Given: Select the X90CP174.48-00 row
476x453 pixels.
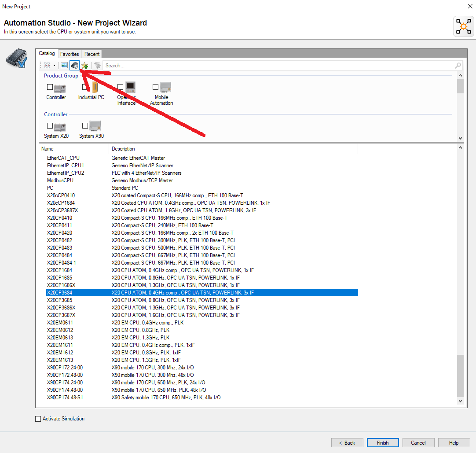Looking at the screenshot, I should point(202,390).
